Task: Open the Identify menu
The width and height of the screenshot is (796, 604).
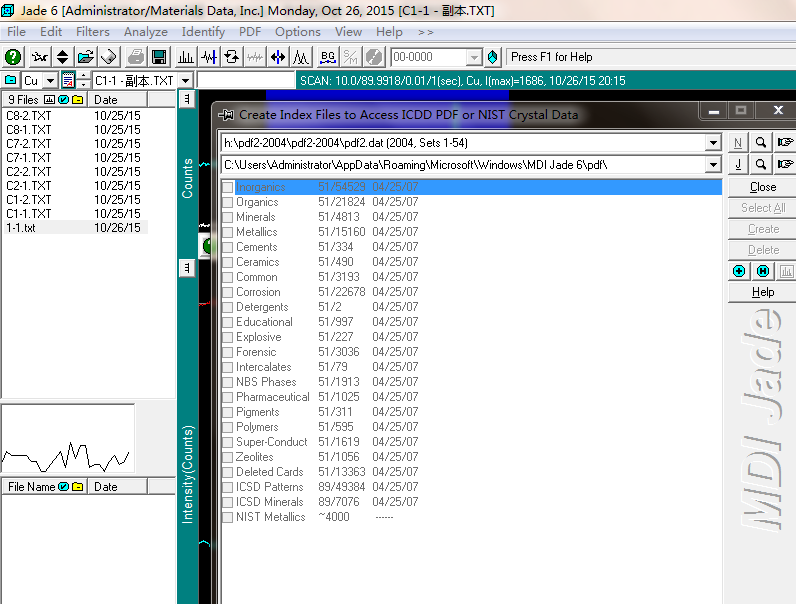Action: 203,32
